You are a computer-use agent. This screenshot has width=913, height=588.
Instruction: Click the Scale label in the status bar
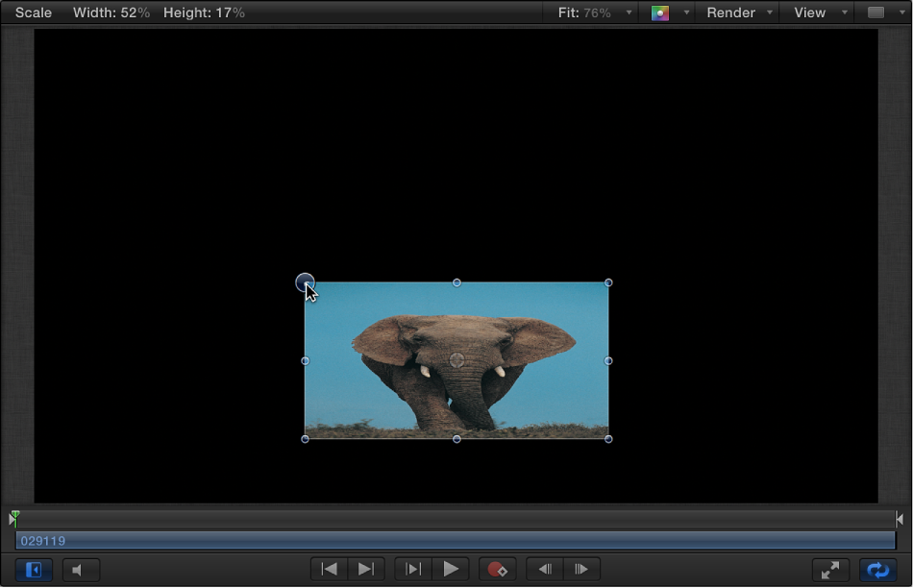click(33, 12)
